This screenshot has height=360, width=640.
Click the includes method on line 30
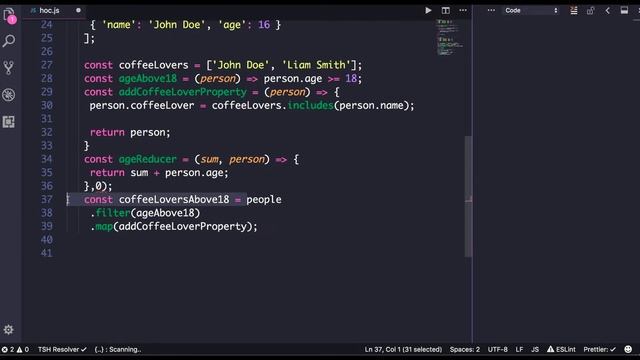pyautogui.click(x=311, y=105)
